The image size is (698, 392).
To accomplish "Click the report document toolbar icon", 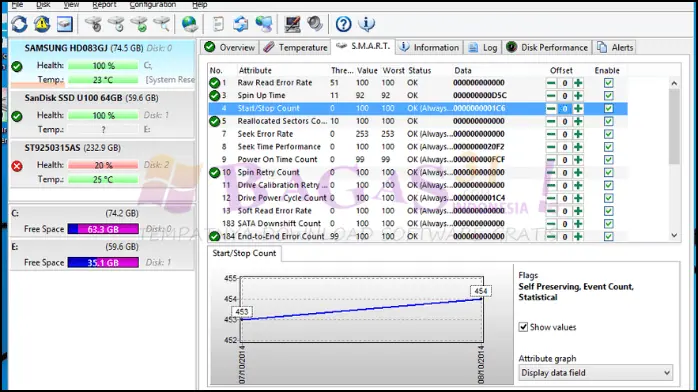I will point(218,24).
